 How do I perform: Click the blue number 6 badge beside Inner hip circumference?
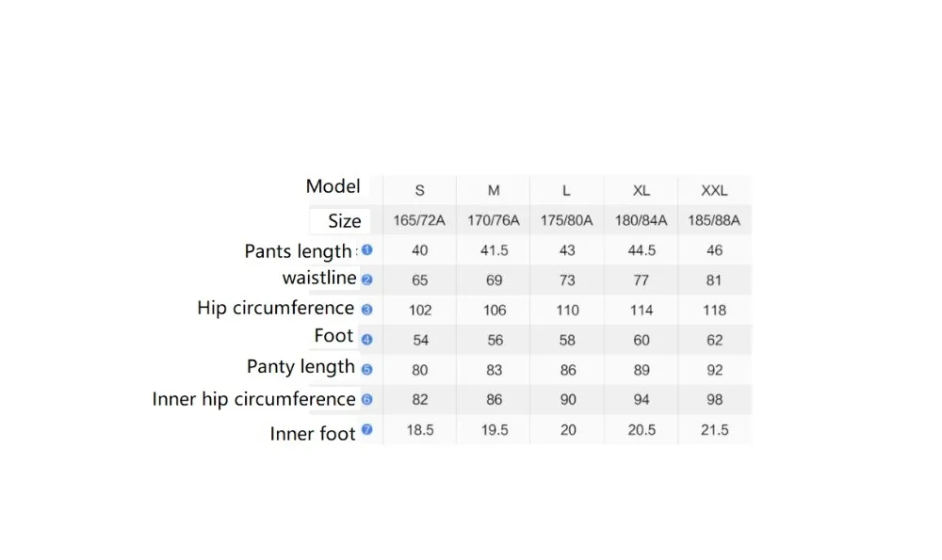(367, 399)
